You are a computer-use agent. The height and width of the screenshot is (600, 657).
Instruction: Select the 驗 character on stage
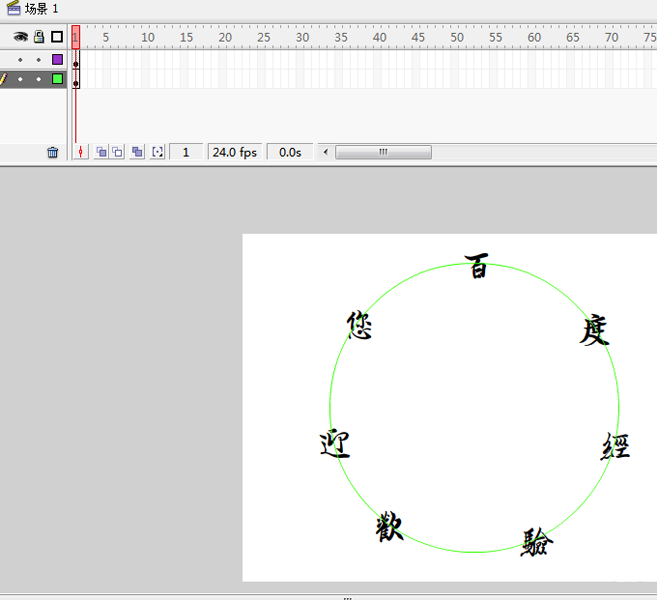pos(536,542)
